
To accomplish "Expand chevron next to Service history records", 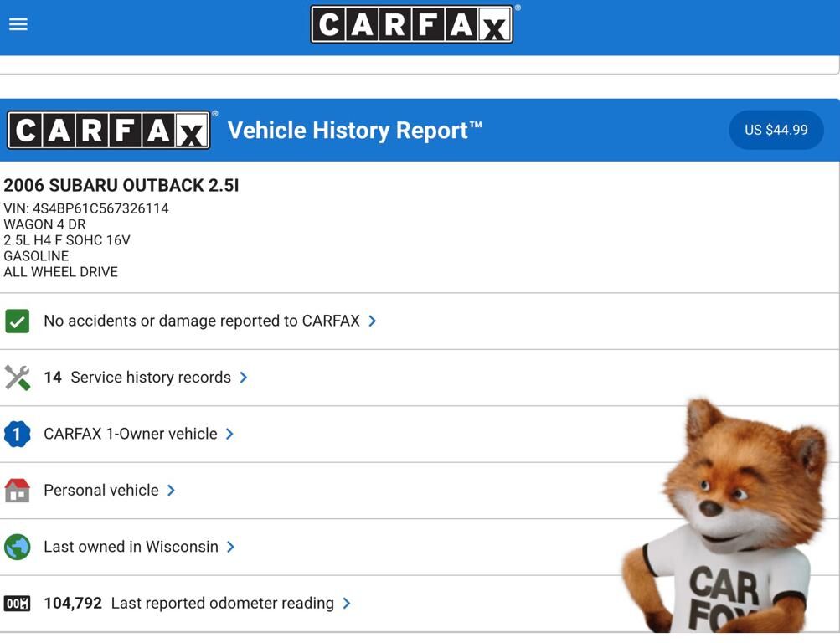I will point(244,378).
